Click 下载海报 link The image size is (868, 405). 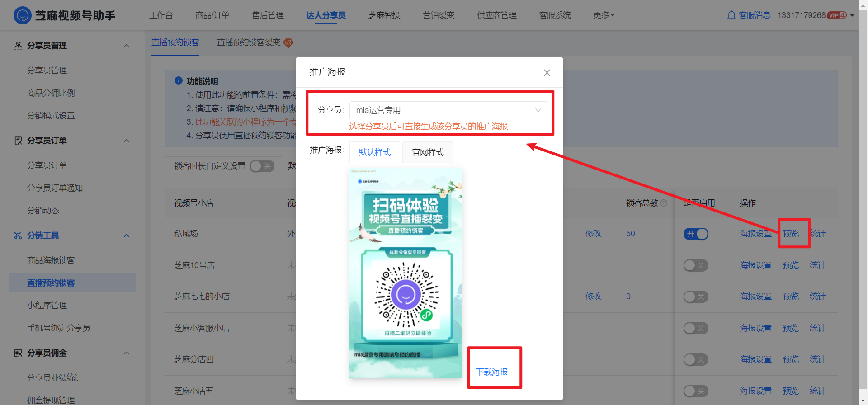[x=492, y=372]
